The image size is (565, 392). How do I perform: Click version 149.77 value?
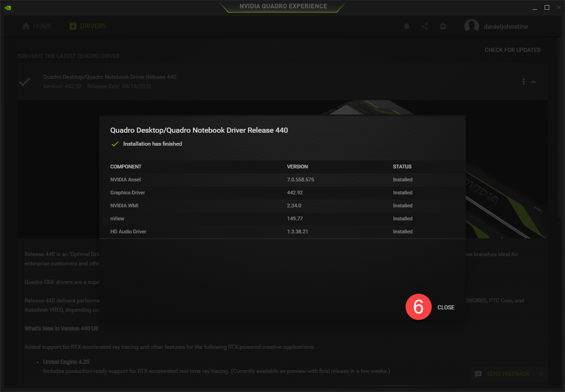pyautogui.click(x=295, y=218)
